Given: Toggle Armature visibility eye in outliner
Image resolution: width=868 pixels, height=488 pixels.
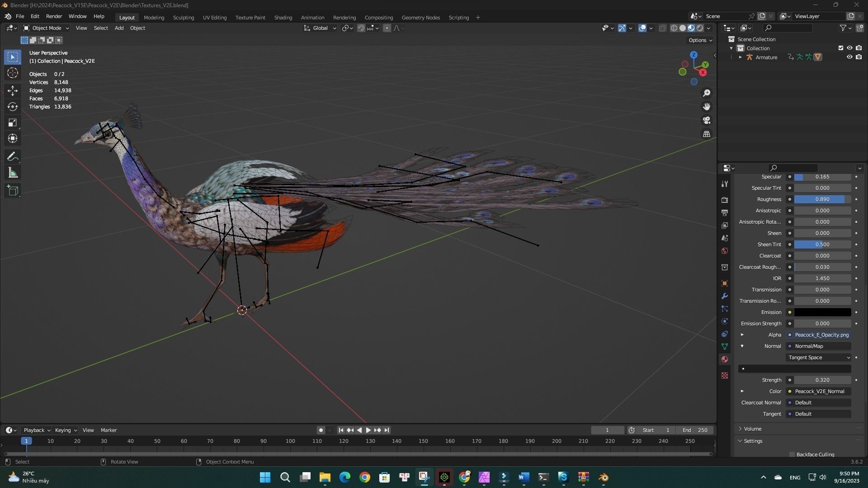Looking at the screenshot, I should click(849, 57).
